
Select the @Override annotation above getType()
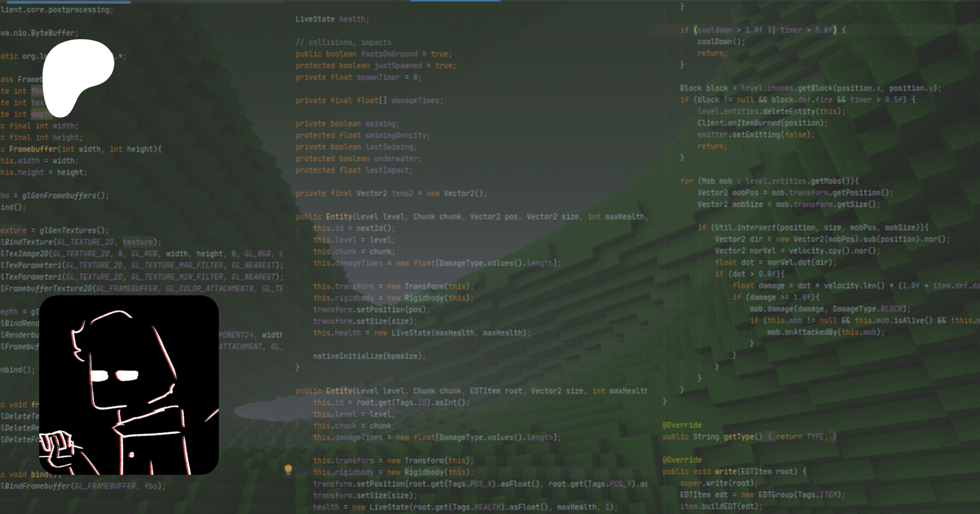682,425
